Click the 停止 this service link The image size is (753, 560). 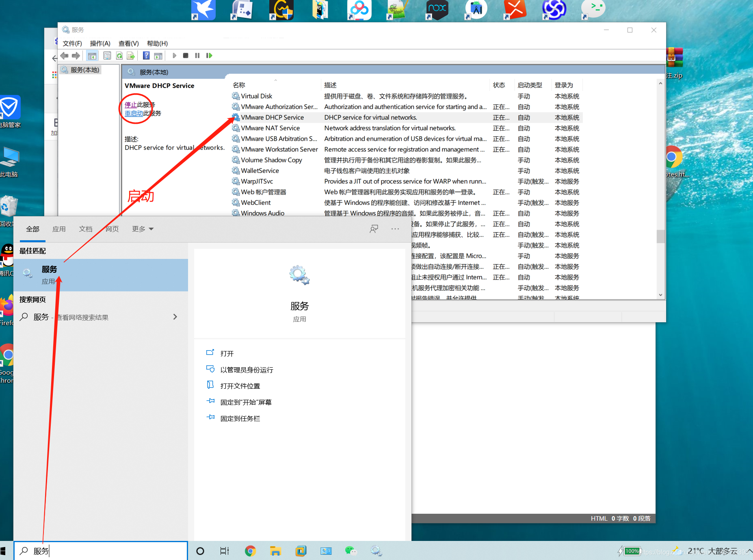[131, 105]
